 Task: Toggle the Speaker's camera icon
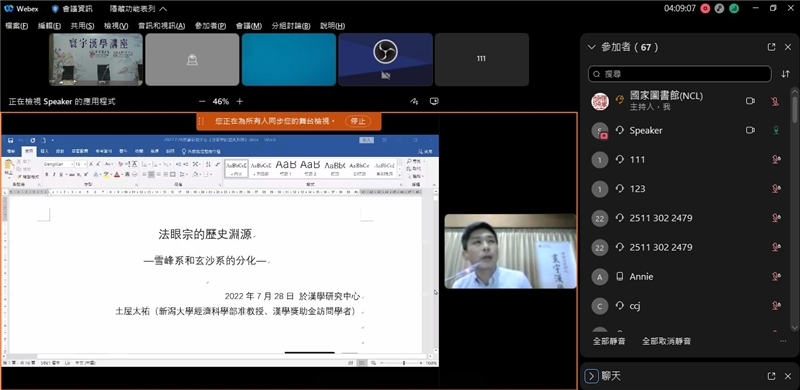click(x=750, y=130)
